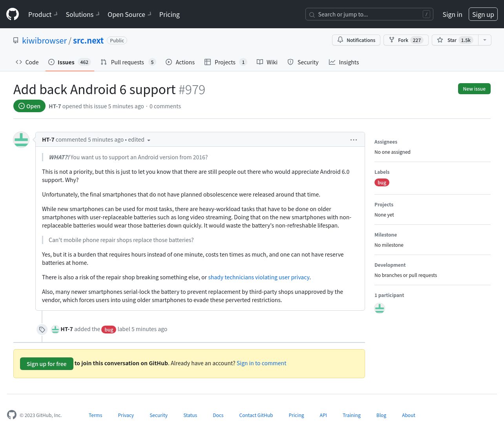Focus the Search or jump to field
Image resolution: width=504 pixels, height=439 pixels.
(369, 15)
